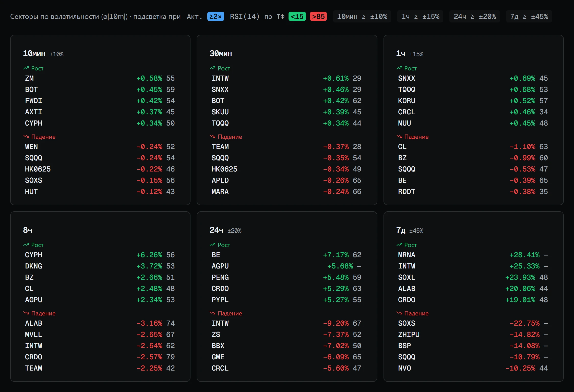Click the rising trend icon in 1ч panel
The height and width of the screenshot is (392, 574).
coord(399,68)
